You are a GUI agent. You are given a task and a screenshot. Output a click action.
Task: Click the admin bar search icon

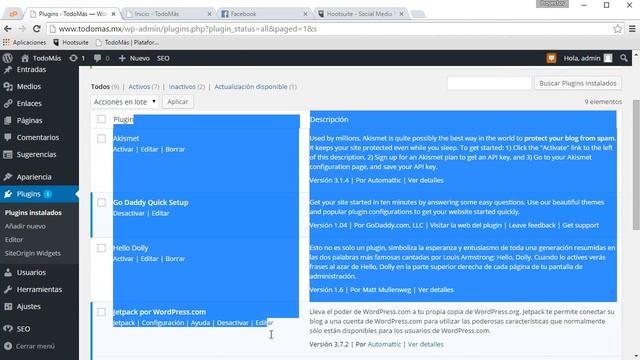pos(623,58)
